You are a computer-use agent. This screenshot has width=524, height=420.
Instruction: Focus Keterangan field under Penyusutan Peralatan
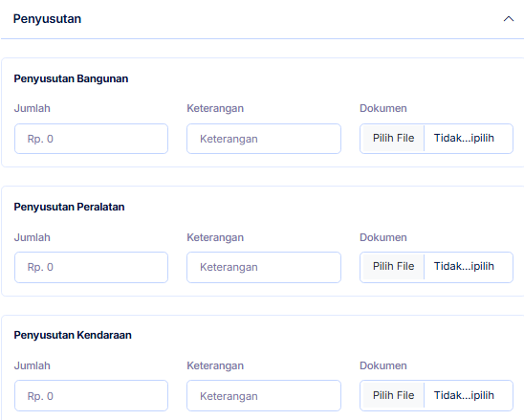[x=264, y=267]
